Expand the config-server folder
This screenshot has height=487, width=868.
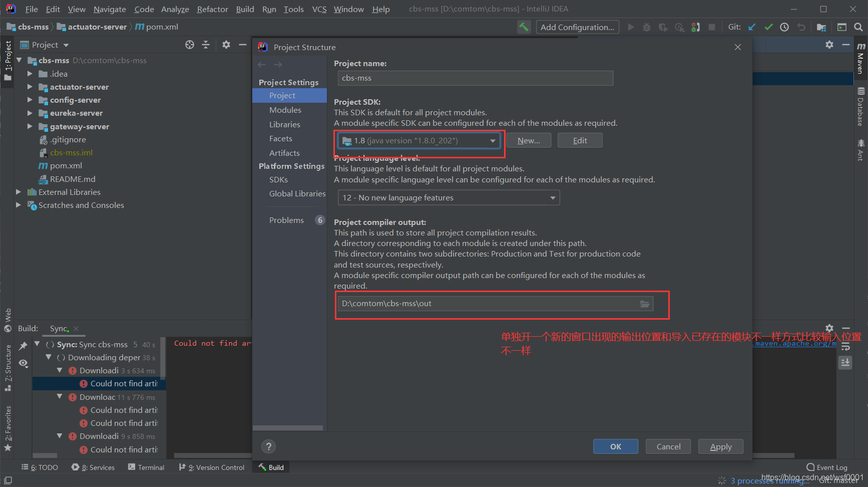click(30, 100)
